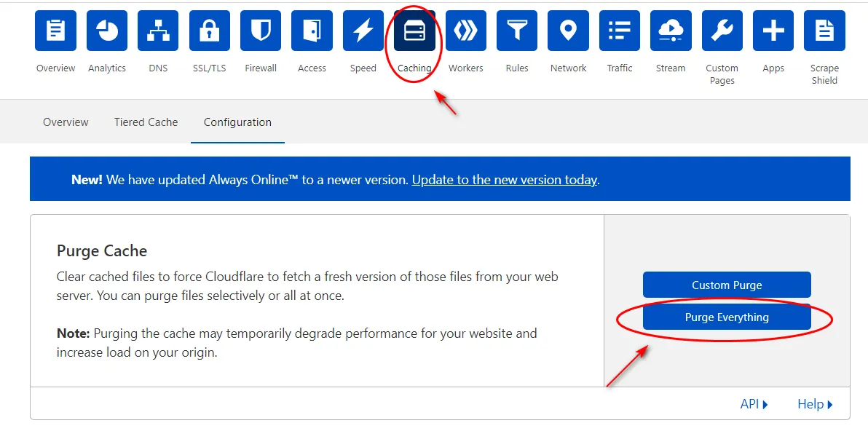Expand the API section

[754, 405]
